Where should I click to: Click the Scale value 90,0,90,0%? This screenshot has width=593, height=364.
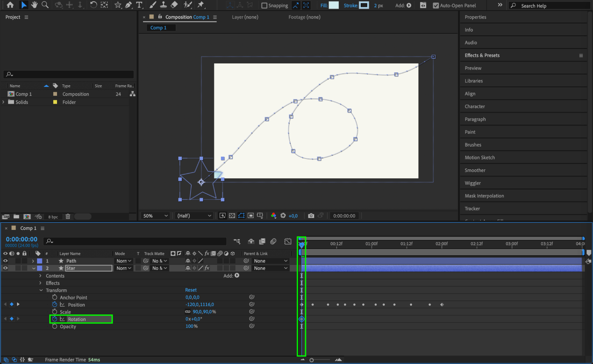pos(204,311)
